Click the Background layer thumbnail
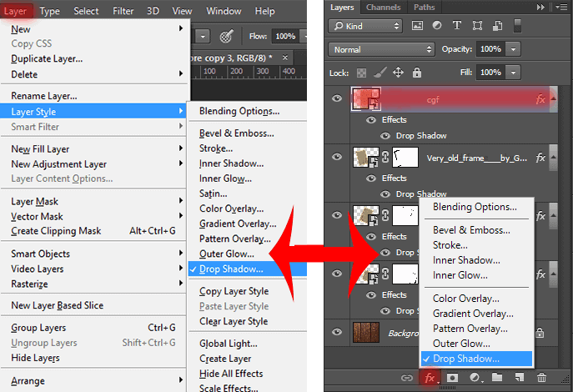This screenshot has height=392, width=573. pos(366,332)
